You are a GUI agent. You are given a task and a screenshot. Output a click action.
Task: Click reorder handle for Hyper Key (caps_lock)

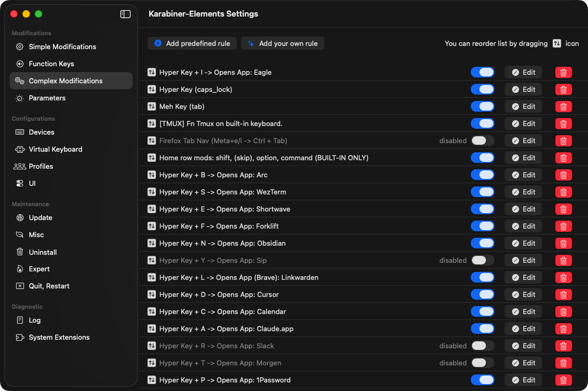point(151,90)
